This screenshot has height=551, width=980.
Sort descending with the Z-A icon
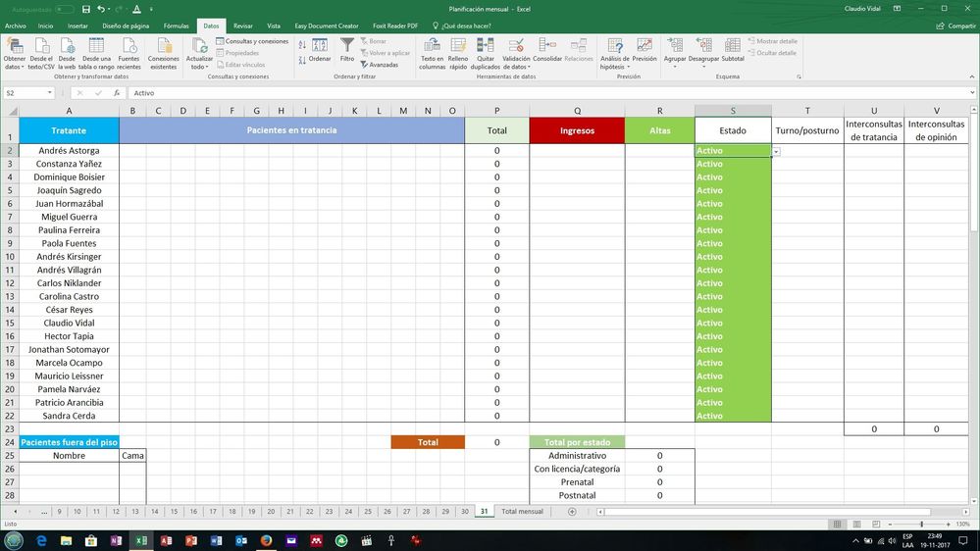pyautogui.click(x=302, y=60)
